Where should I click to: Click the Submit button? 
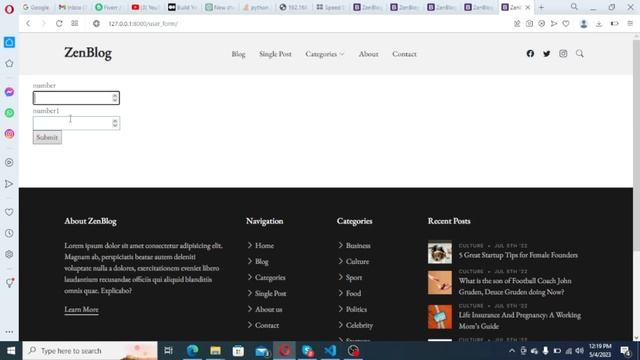coord(47,137)
